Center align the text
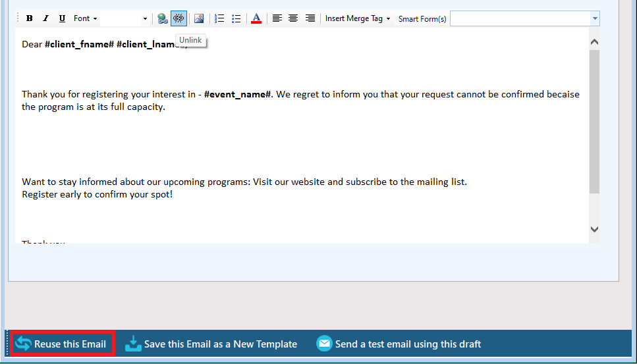The width and height of the screenshot is (637, 364). tap(293, 18)
